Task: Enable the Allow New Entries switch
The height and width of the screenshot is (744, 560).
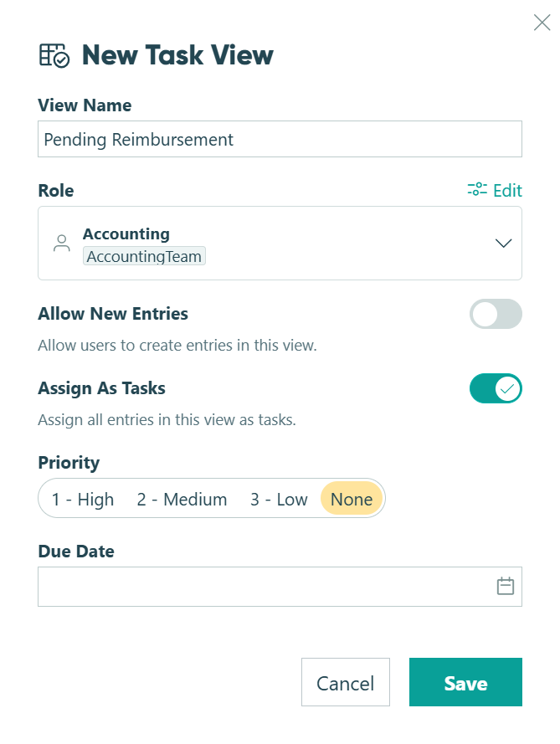Action: [496, 314]
